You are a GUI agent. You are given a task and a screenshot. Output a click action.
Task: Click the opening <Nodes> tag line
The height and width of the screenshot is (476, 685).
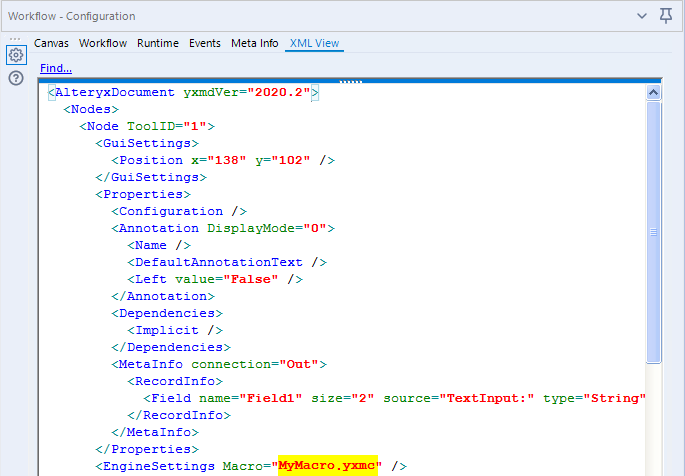coord(91,109)
